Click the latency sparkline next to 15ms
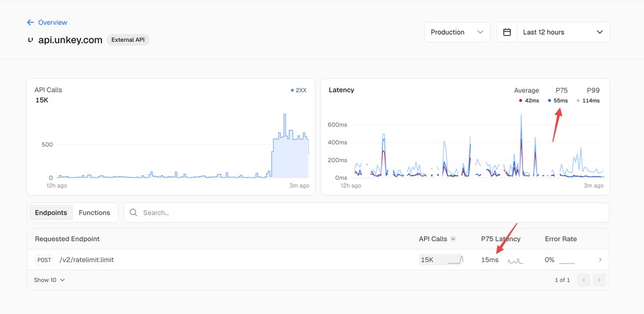 [515, 261]
